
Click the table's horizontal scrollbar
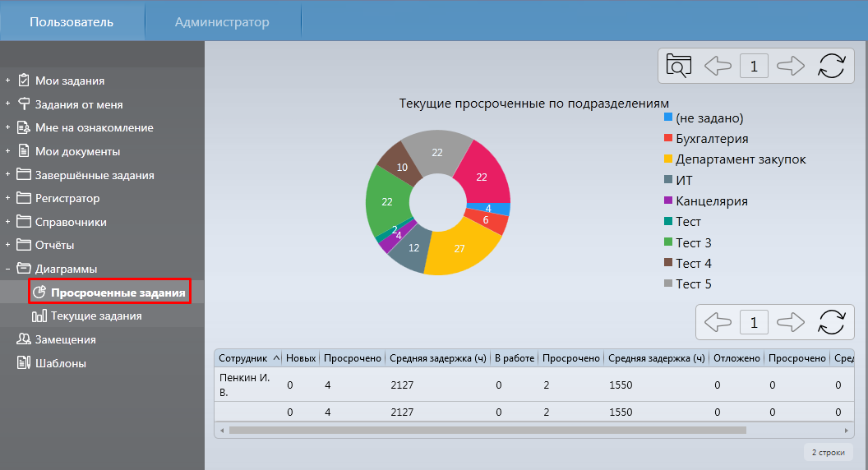click(487, 430)
